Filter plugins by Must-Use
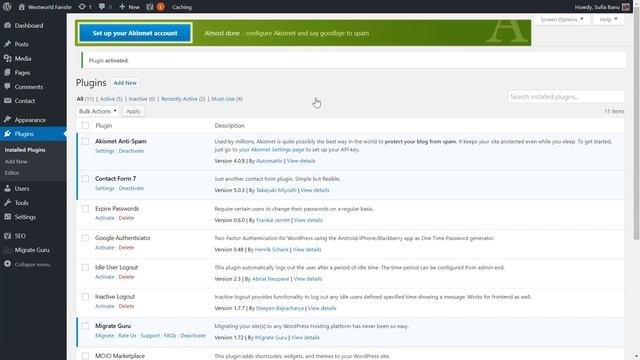The width and height of the screenshot is (640, 360). pyautogui.click(x=227, y=99)
